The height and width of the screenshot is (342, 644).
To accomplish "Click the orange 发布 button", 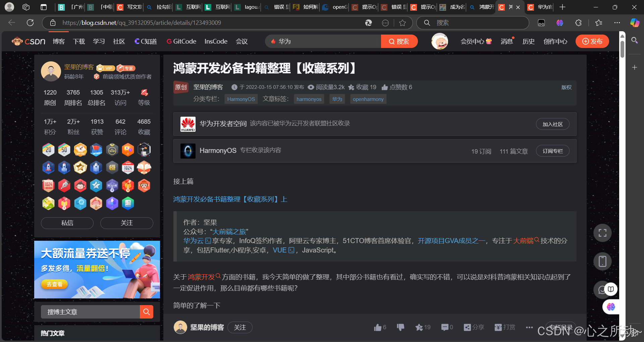I will tap(592, 41).
